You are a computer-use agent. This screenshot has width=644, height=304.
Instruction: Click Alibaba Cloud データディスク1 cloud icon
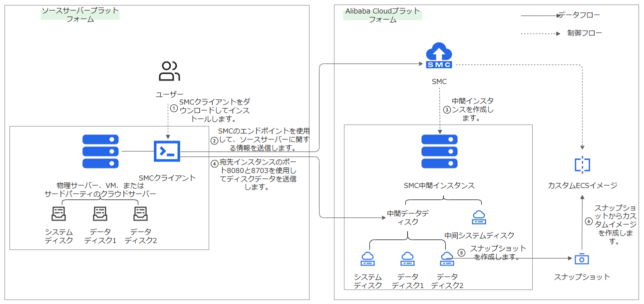[x=407, y=259]
